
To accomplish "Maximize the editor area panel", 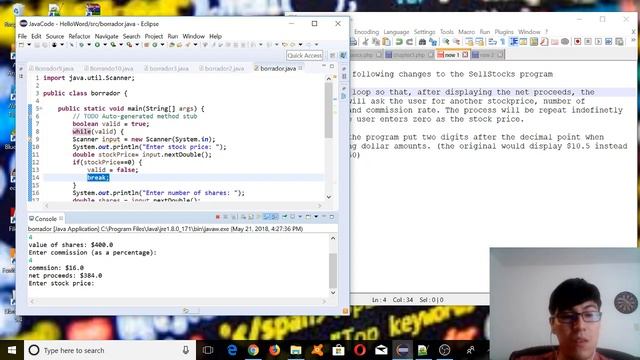I will point(332,66).
